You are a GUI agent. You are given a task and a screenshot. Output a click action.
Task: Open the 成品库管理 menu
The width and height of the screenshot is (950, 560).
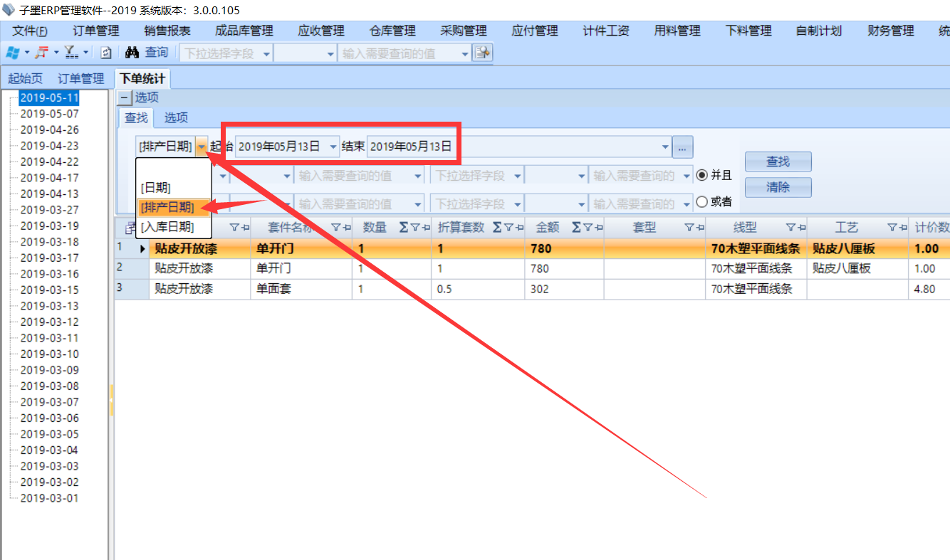(x=244, y=31)
